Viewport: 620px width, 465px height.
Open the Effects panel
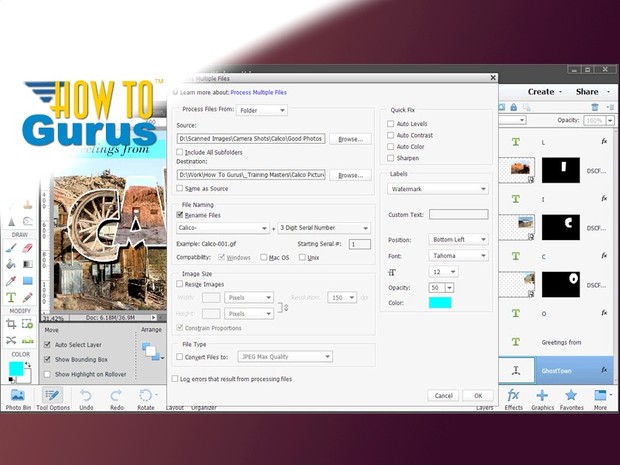coord(513,399)
